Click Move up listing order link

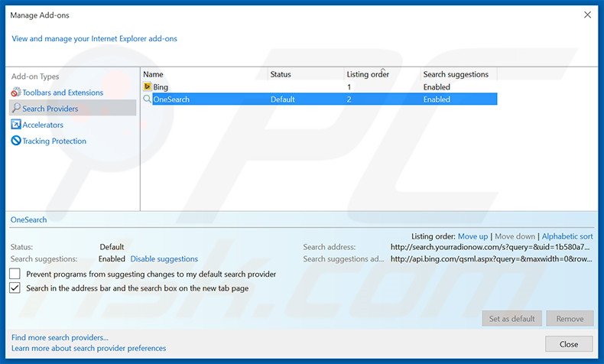click(472, 236)
